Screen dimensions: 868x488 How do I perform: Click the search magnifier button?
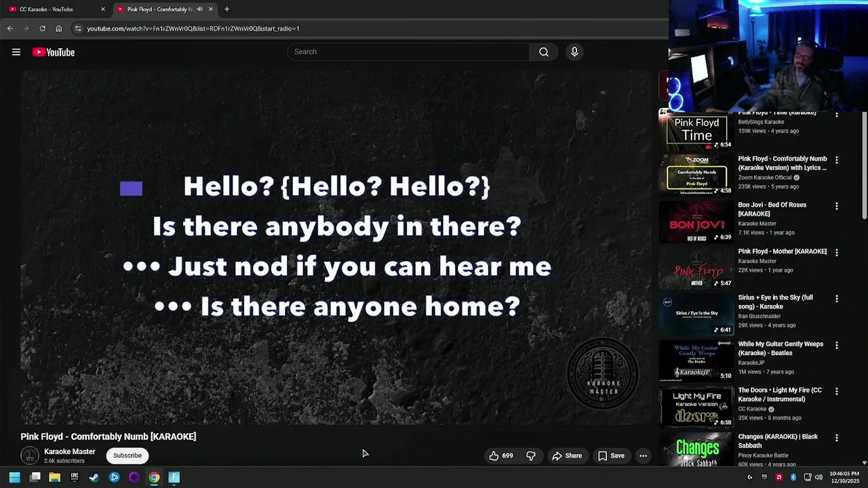point(544,52)
